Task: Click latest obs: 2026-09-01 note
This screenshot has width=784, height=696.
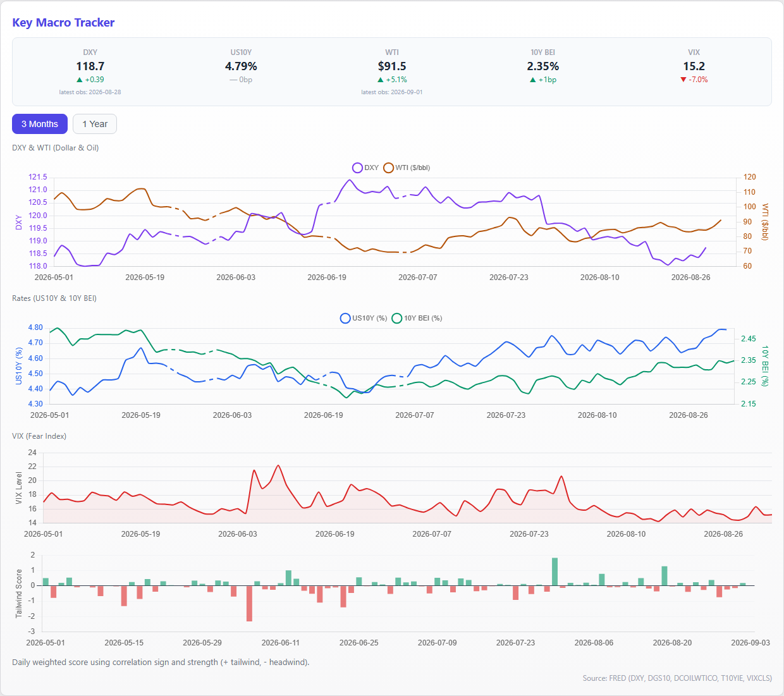Action: pos(392,92)
